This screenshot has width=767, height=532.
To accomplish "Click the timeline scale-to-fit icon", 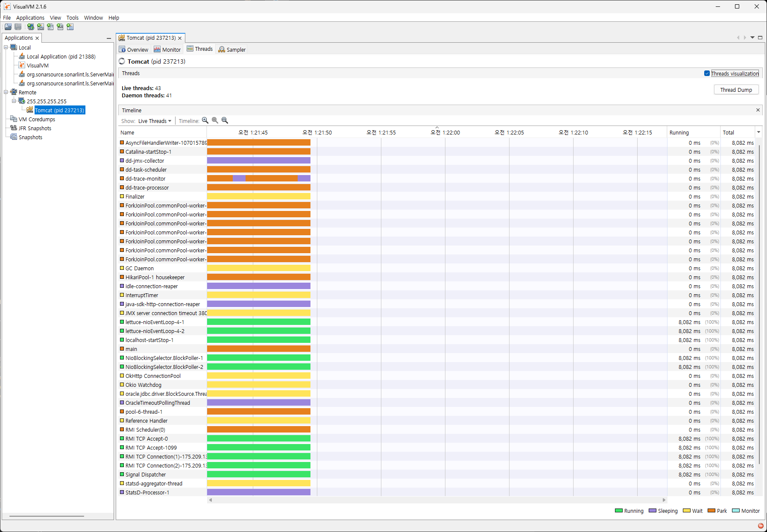I will coord(225,121).
